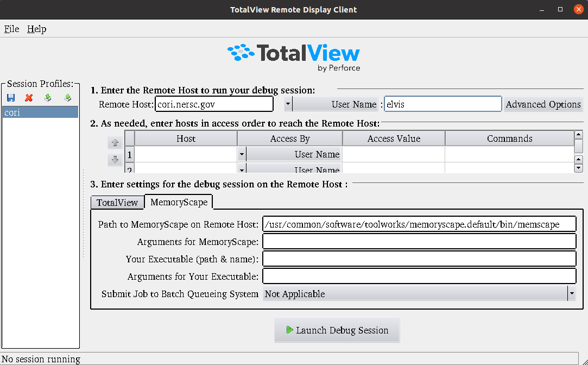This screenshot has width=588, height=365.
Task: Click the Arguments for MemoryScape field
Action: click(x=419, y=241)
